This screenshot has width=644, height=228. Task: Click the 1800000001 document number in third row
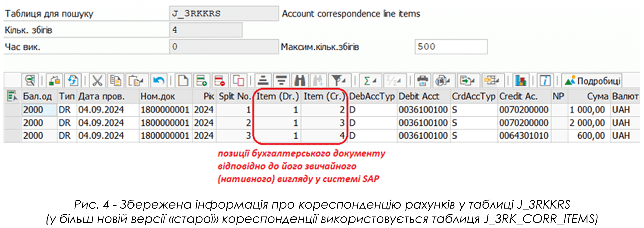click(x=165, y=136)
